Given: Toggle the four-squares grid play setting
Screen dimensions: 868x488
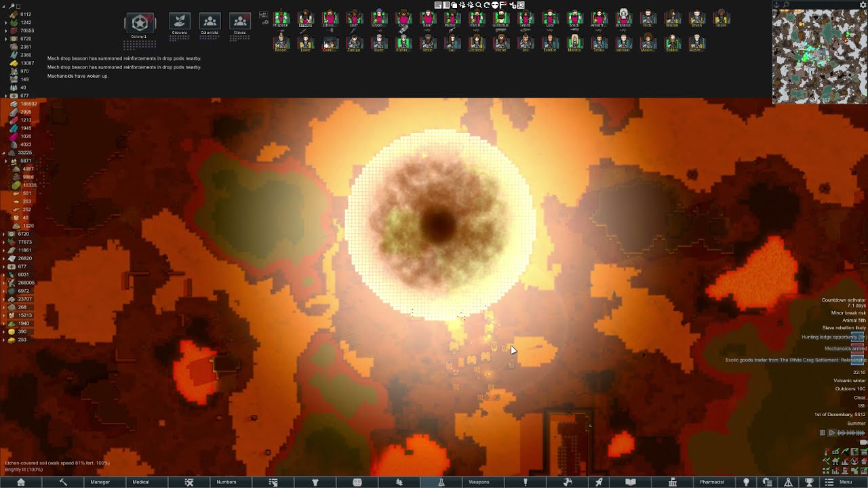Looking at the screenshot, I should [x=826, y=470].
